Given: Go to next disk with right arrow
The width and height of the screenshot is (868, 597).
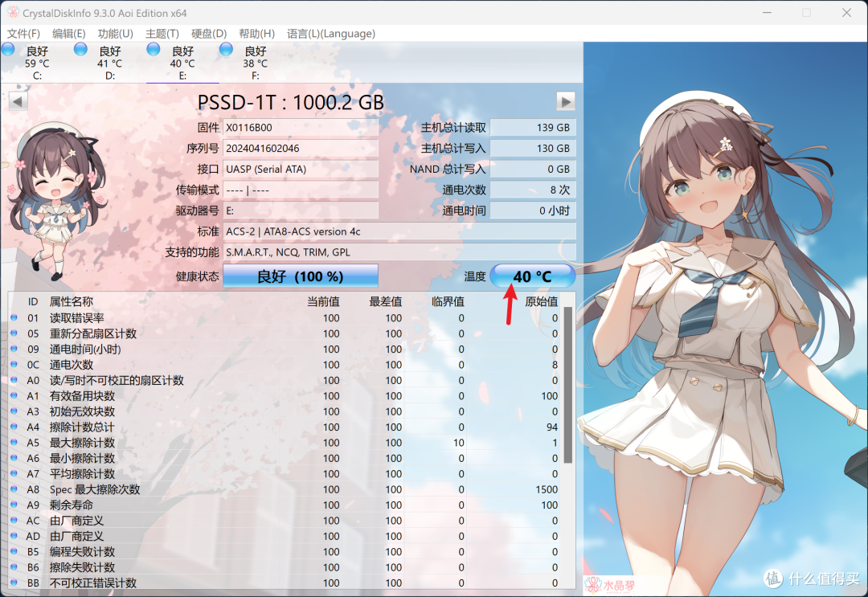Looking at the screenshot, I should [566, 101].
